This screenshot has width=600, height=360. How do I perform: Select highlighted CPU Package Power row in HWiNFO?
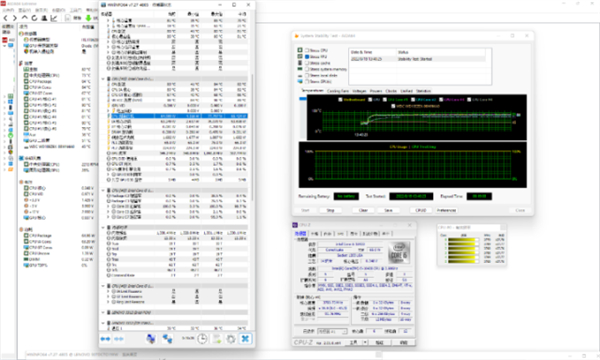[x=177, y=116]
